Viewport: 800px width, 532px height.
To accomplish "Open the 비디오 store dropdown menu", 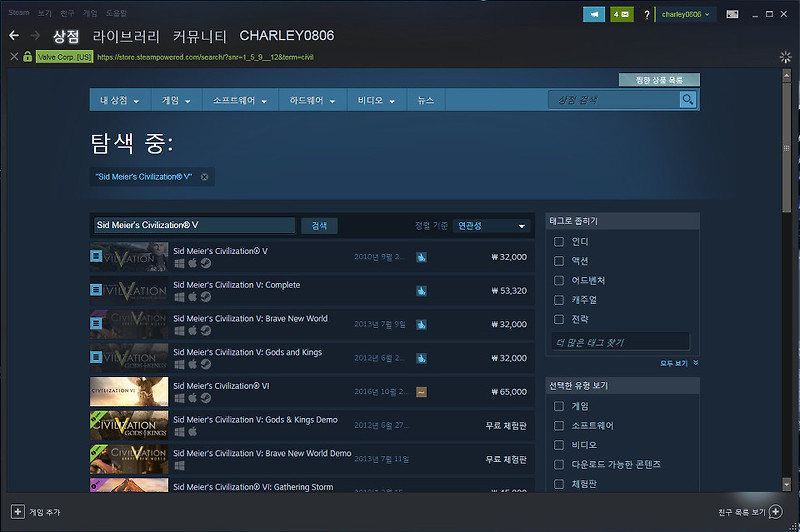I will coord(377,100).
